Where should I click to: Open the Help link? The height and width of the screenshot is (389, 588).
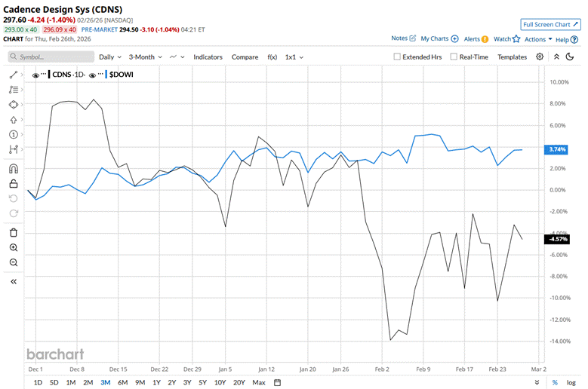567,40
